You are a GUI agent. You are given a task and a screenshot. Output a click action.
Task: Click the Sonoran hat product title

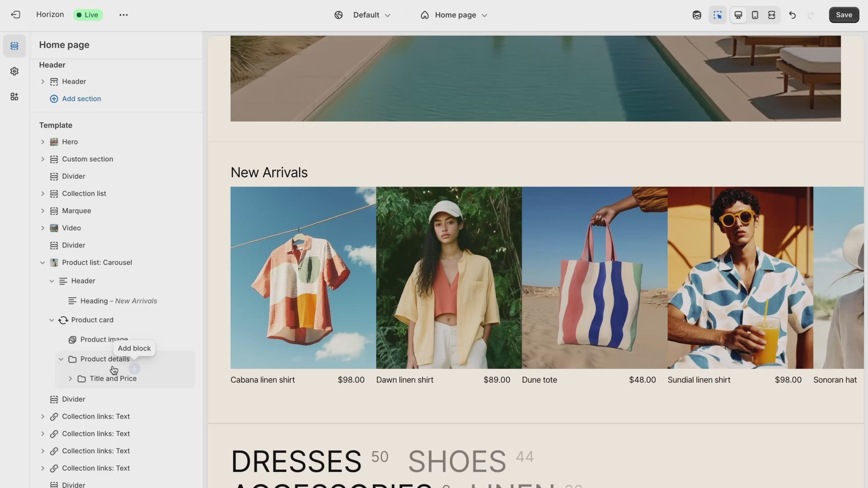tap(835, 380)
